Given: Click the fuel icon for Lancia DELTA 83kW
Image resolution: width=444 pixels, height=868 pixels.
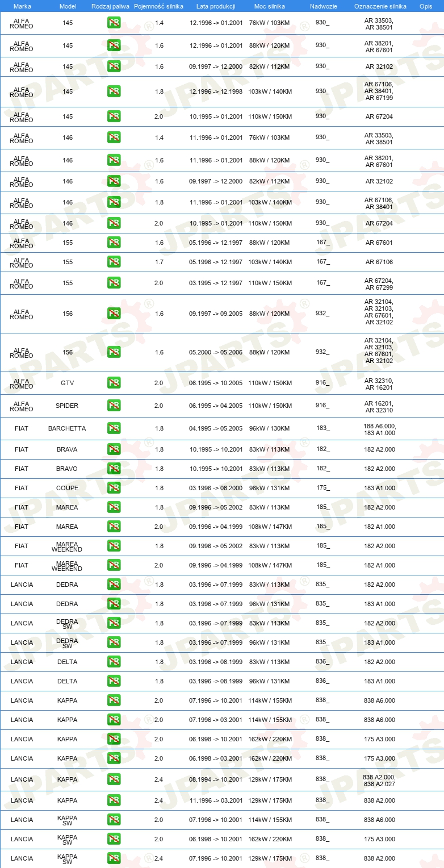Looking at the screenshot, I should click(114, 661).
